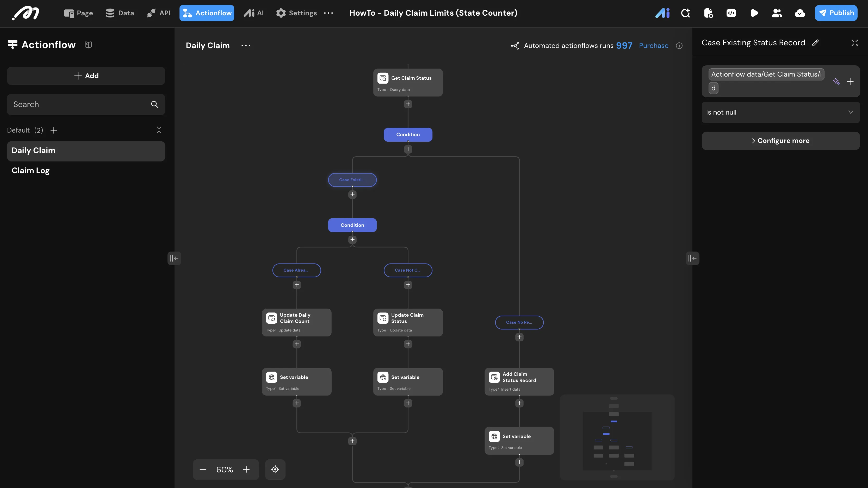The width and height of the screenshot is (868, 488).
Task: Click the 60% zoom level value
Action: tap(224, 470)
